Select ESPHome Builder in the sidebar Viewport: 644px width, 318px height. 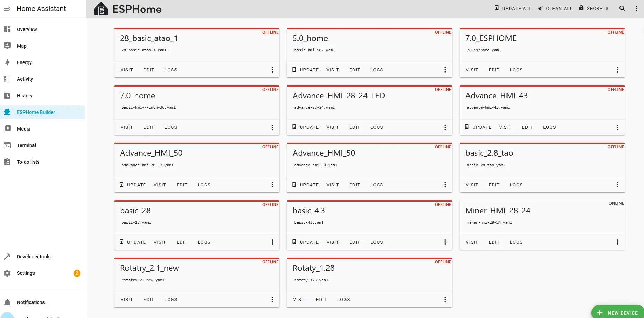[x=36, y=112]
